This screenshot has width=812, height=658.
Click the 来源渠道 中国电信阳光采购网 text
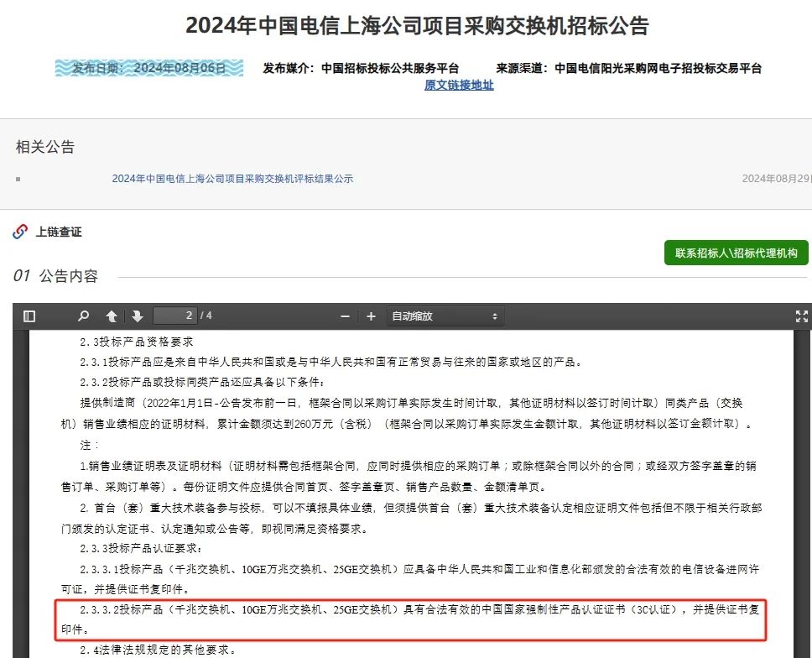[x=628, y=68]
